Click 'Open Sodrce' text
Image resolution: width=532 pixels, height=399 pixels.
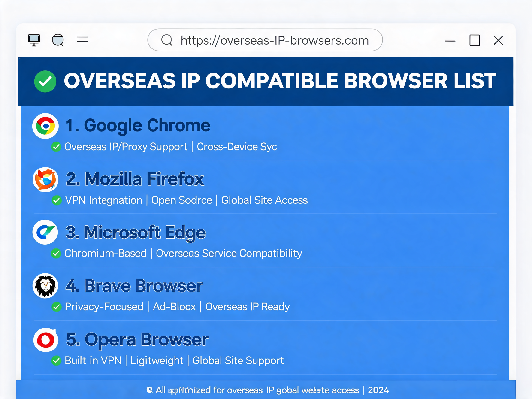pos(181,200)
